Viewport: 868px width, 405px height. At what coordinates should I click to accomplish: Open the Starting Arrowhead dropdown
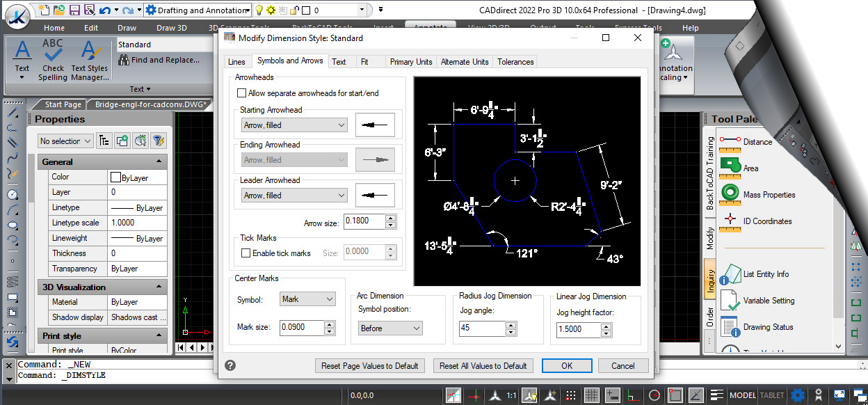294,125
